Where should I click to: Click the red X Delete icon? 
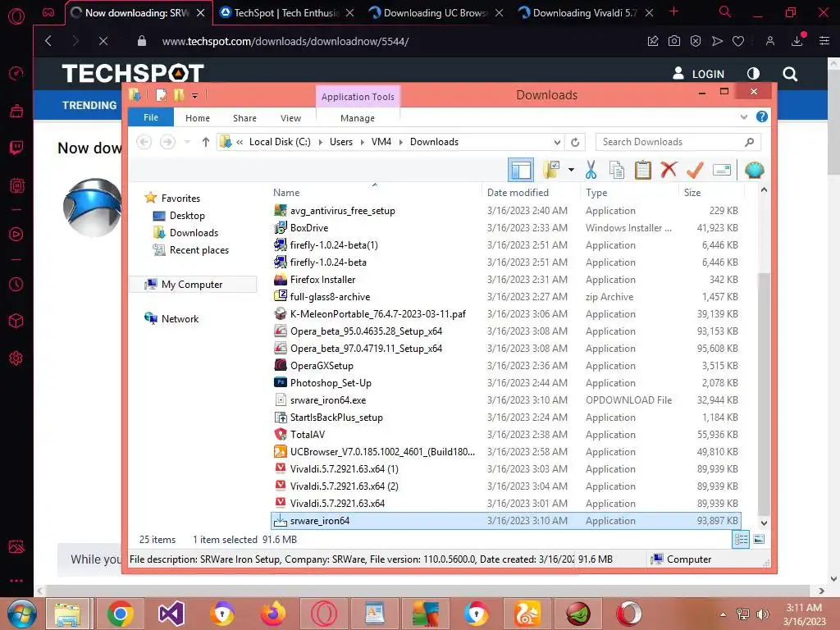coord(669,171)
